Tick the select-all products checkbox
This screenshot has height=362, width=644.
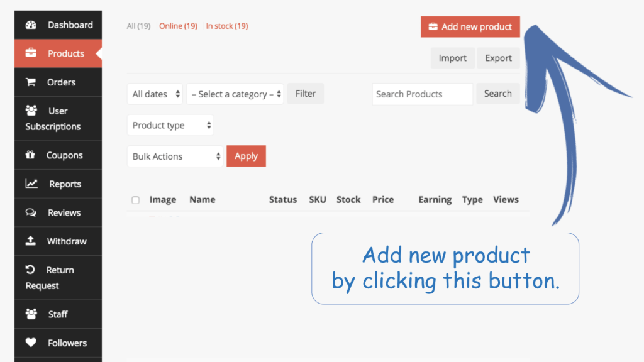pyautogui.click(x=135, y=200)
